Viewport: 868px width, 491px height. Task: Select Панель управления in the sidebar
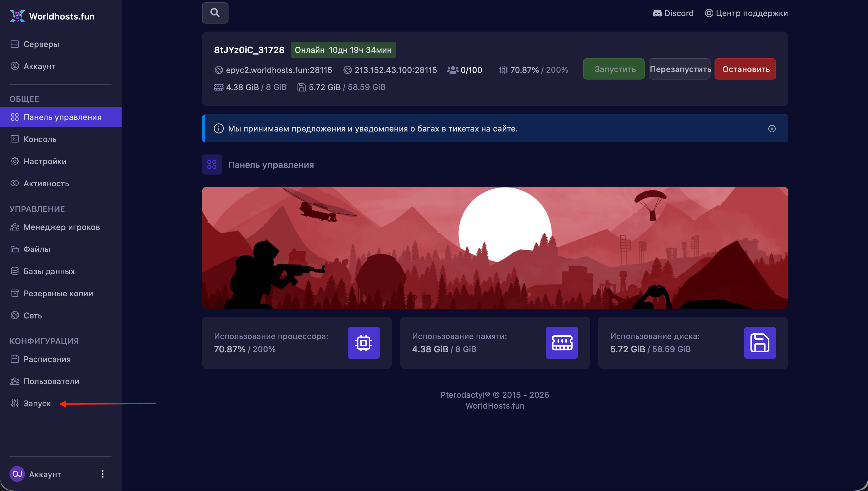pos(61,117)
